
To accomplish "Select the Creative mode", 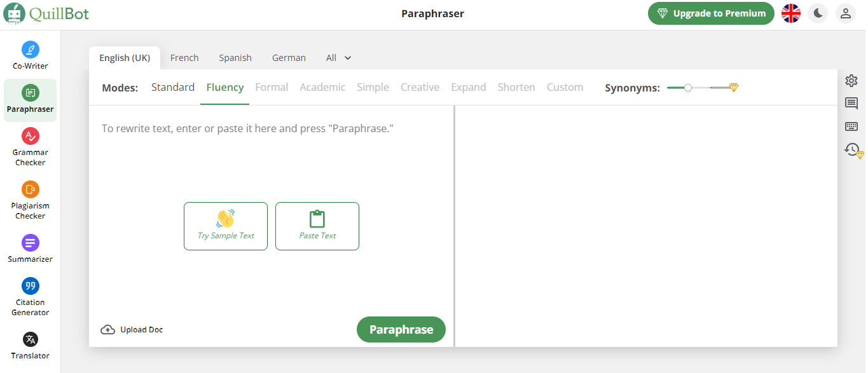I will (420, 87).
